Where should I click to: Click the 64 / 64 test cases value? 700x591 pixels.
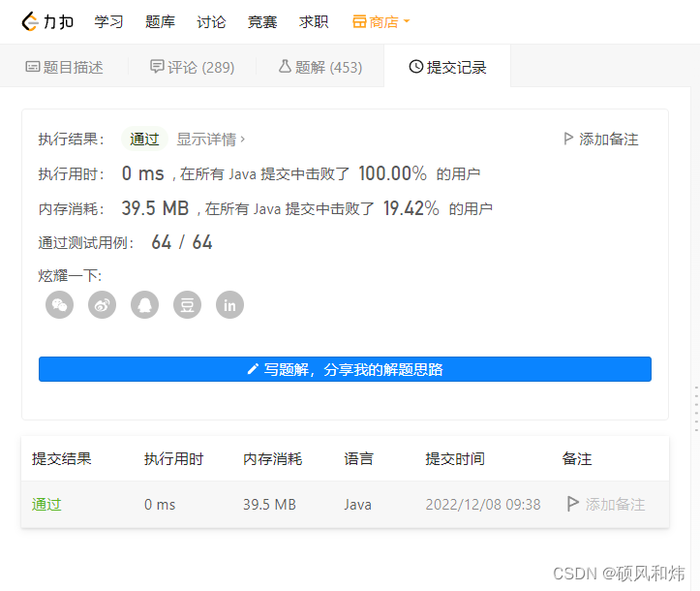pyautogui.click(x=182, y=242)
